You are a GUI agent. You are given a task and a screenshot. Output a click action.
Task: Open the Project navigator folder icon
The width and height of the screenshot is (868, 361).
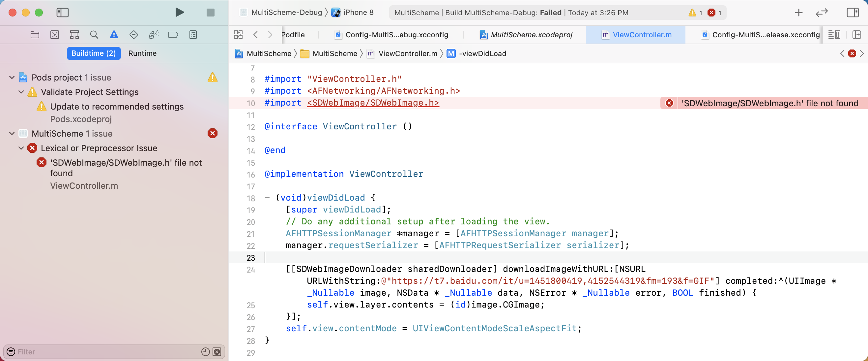point(35,35)
